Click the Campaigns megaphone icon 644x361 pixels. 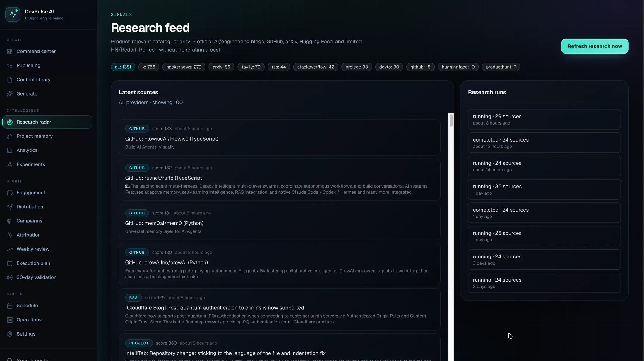(x=10, y=221)
